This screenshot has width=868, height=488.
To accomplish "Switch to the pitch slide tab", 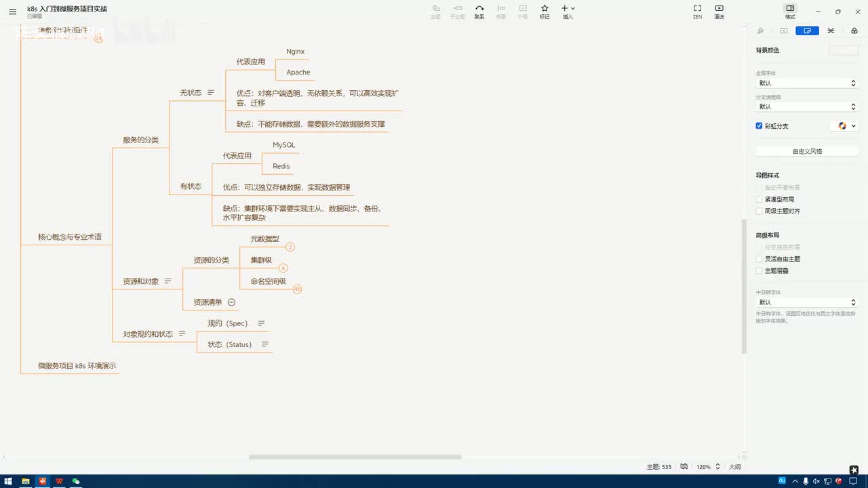I will 784,30.
